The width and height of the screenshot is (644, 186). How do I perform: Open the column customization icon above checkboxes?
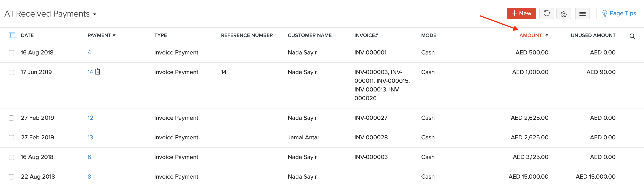click(x=12, y=35)
